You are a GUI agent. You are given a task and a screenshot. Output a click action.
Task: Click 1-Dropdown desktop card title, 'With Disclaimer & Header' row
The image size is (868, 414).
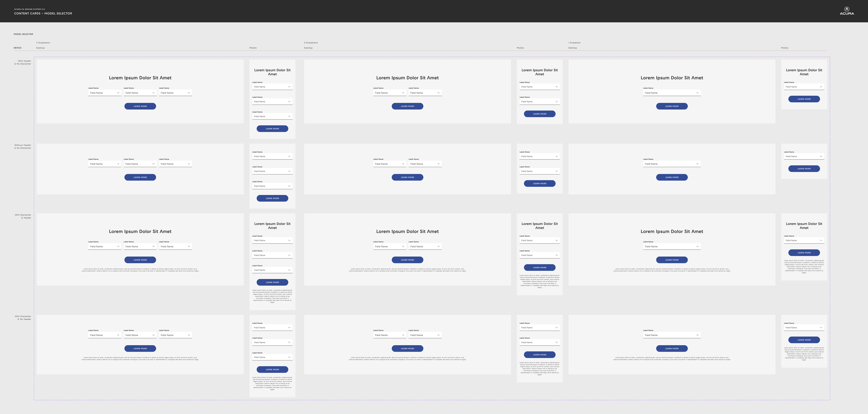click(672, 232)
